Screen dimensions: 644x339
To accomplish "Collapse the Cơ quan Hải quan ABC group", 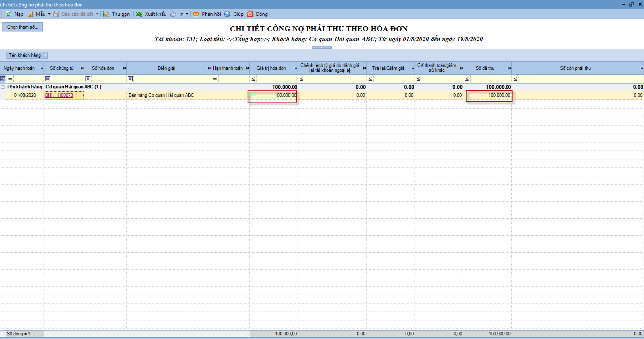I will coord(3,87).
